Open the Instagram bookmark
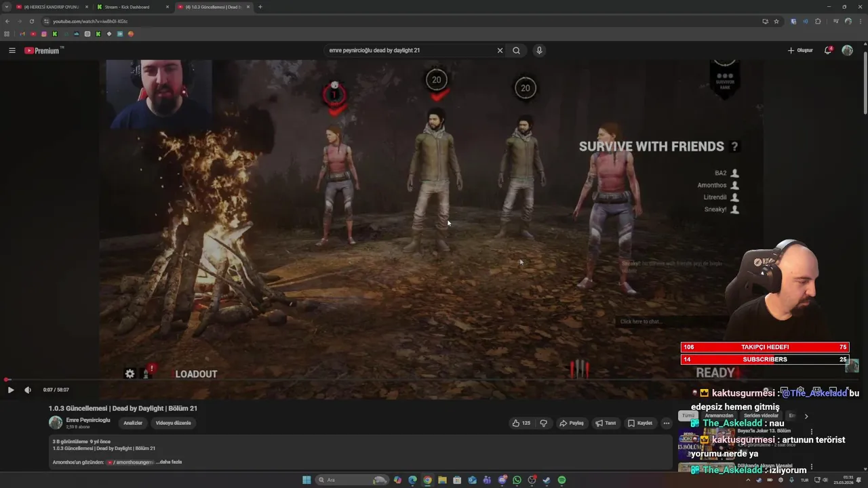868x488 pixels. pyautogui.click(x=44, y=34)
